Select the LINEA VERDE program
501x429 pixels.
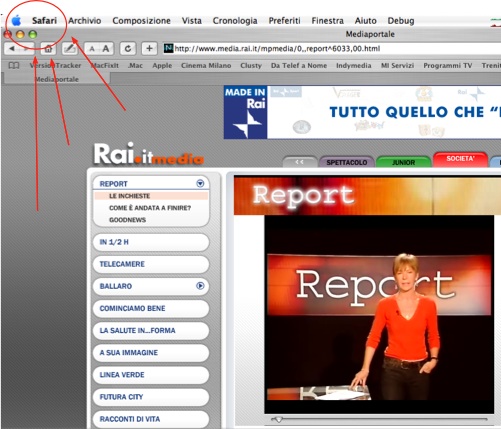151,375
